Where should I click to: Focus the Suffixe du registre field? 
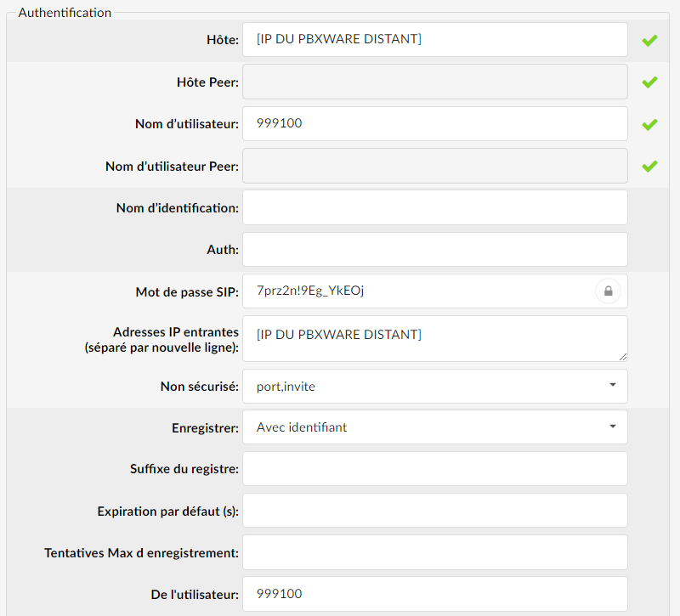[x=435, y=469]
